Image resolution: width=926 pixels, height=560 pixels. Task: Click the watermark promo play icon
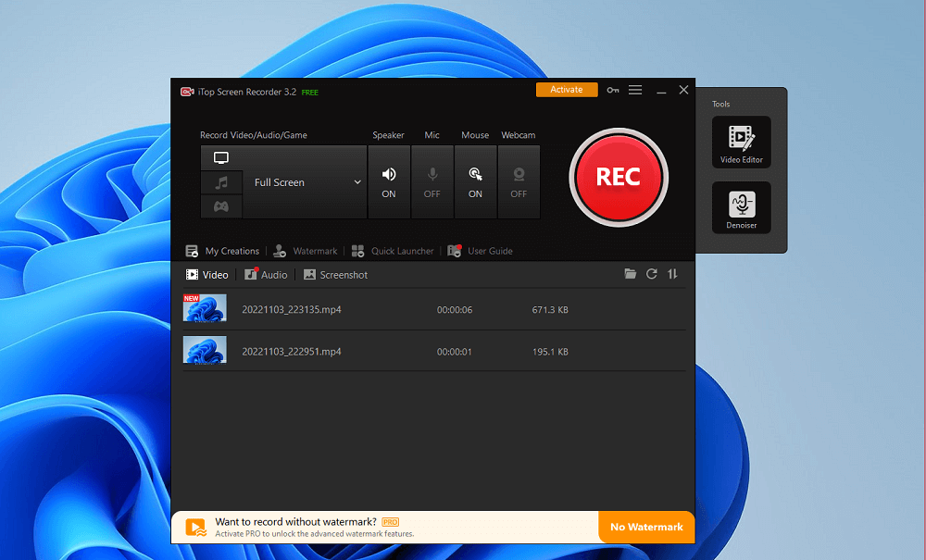pyautogui.click(x=196, y=528)
